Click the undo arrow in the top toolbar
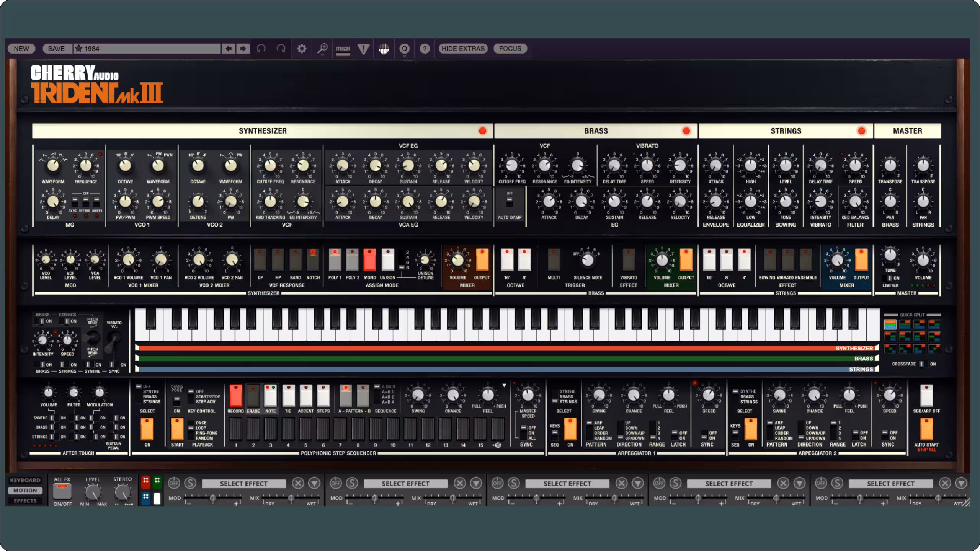Screen dimensions: 980x551 (x=261, y=49)
